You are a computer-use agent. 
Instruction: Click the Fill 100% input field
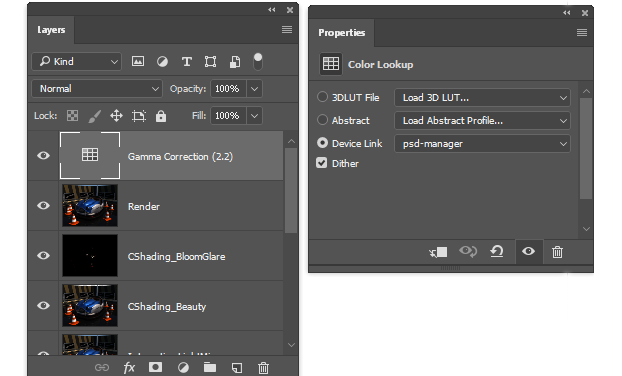(x=228, y=116)
